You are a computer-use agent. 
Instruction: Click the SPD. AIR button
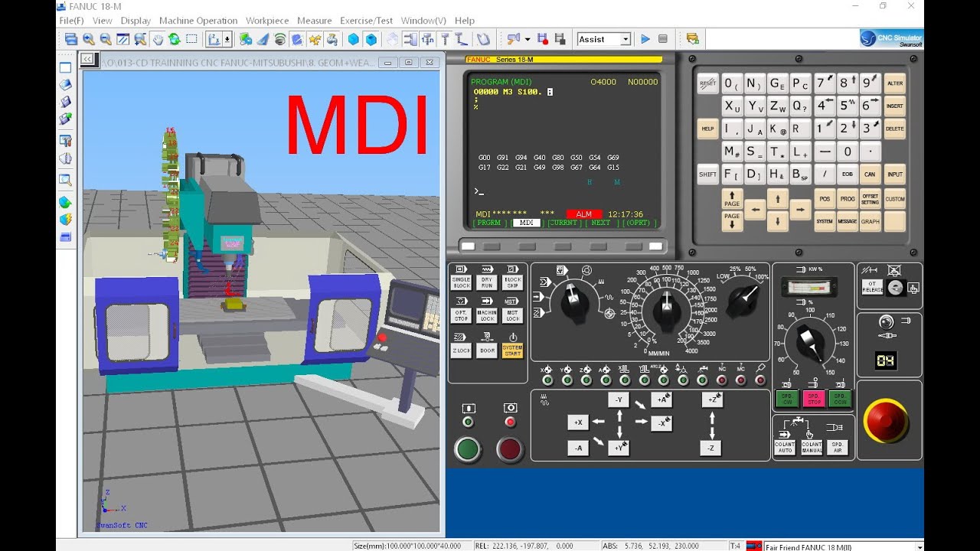pos(838,448)
